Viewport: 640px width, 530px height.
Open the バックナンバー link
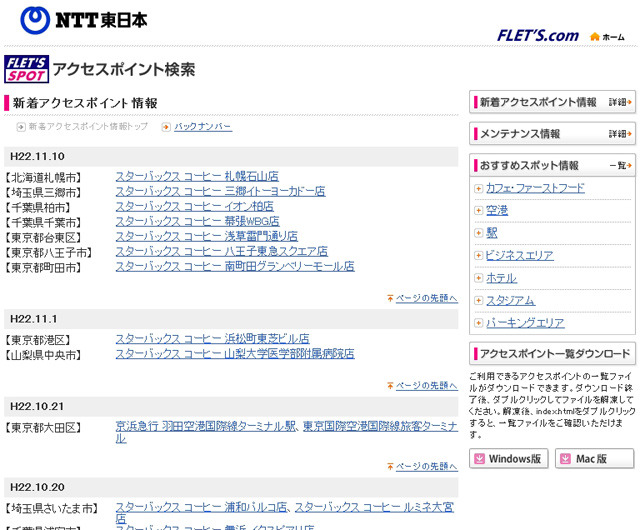pos(203,127)
